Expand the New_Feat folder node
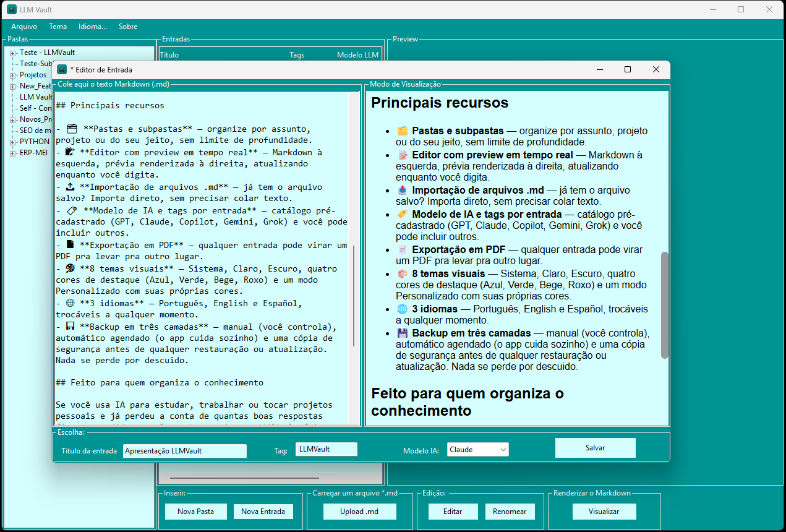 point(12,86)
